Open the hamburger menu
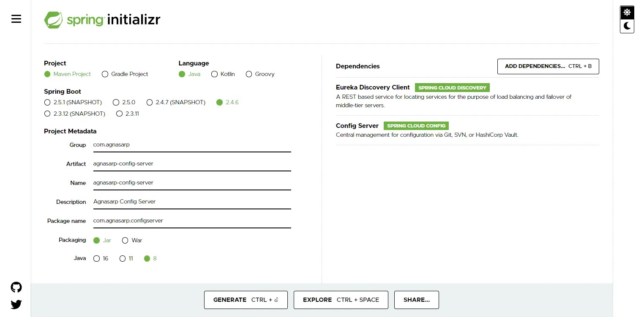Viewport: 644px width, 317px height. [16, 19]
